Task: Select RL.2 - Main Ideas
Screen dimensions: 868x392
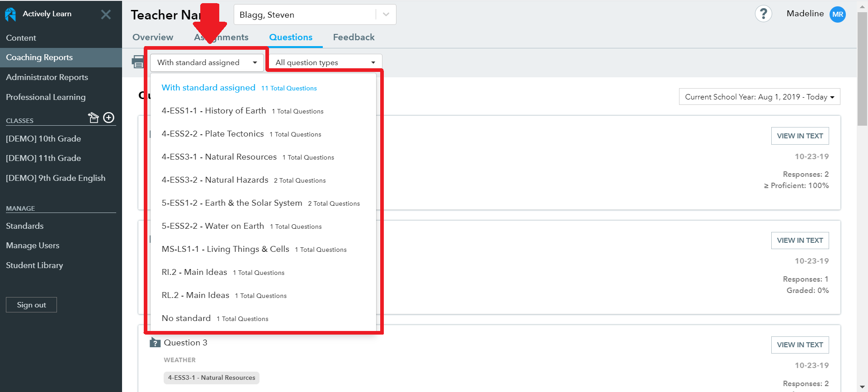Action: tap(263, 295)
